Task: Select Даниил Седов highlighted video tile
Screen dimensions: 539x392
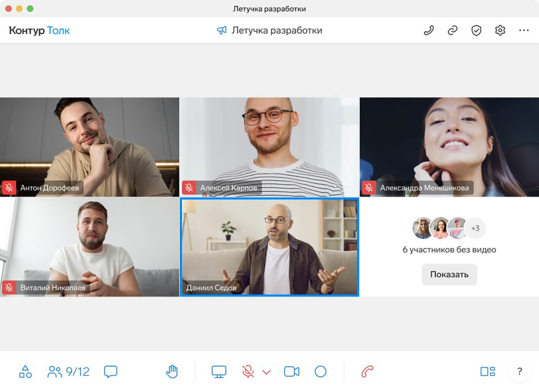Action: [x=269, y=247]
